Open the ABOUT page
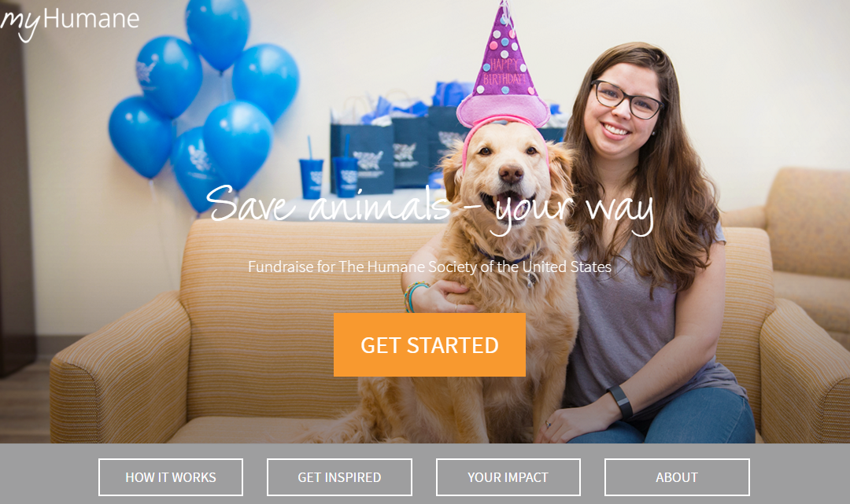This screenshot has width=850, height=504. click(677, 477)
